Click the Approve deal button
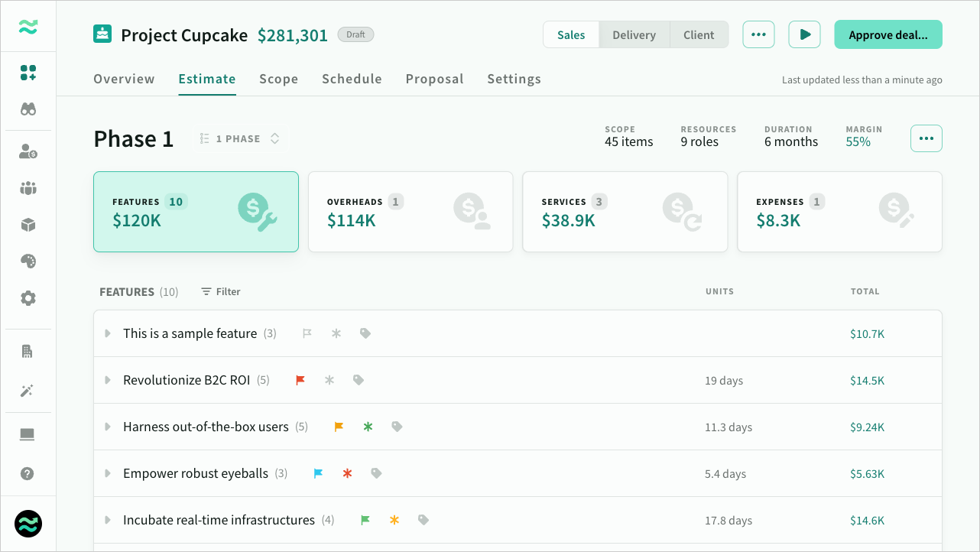 [888, 34]
